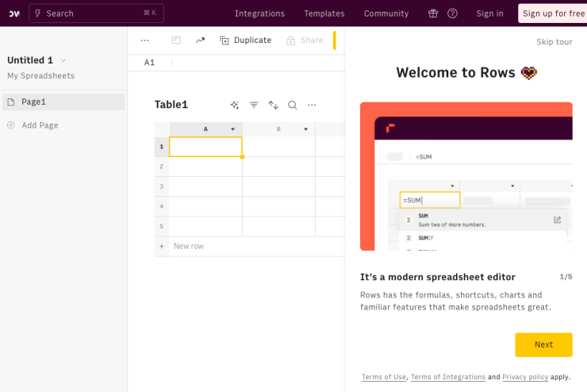The width and height of the screenshot is (587, 392).
Task: Click the Untitled 1 spreadsheet name
Action: click(x=30, y=60)
